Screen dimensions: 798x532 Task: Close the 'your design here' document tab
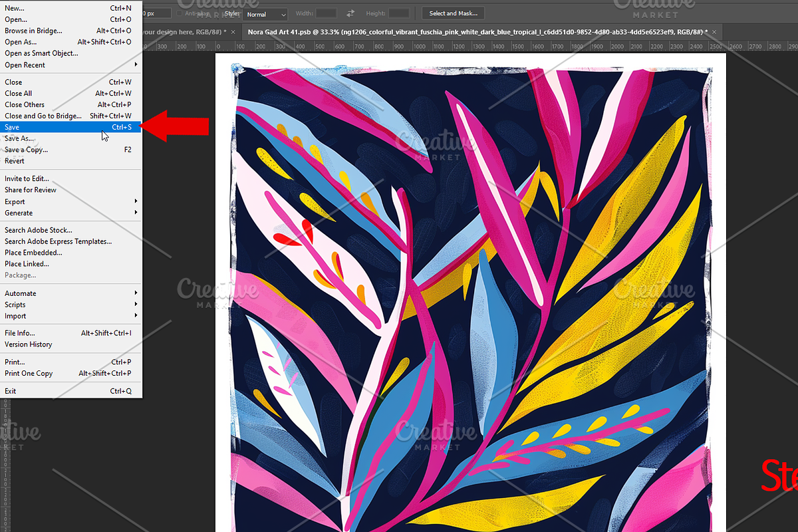click(233, 31)
